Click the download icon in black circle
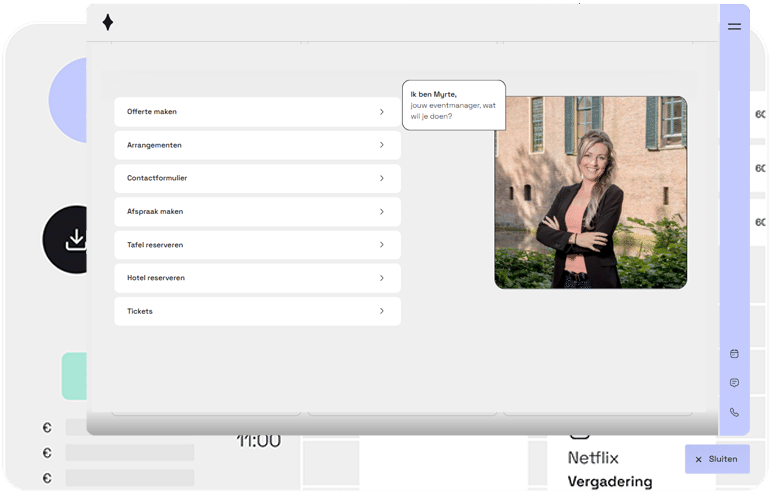The width and height of the screenshot is (771, 494). [76, 239]
